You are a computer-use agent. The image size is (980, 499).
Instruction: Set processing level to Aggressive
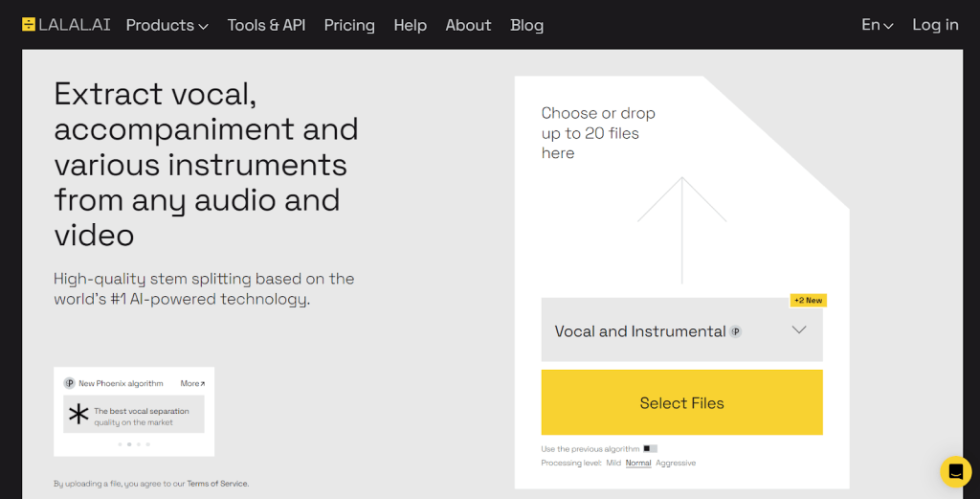point(676,463)
